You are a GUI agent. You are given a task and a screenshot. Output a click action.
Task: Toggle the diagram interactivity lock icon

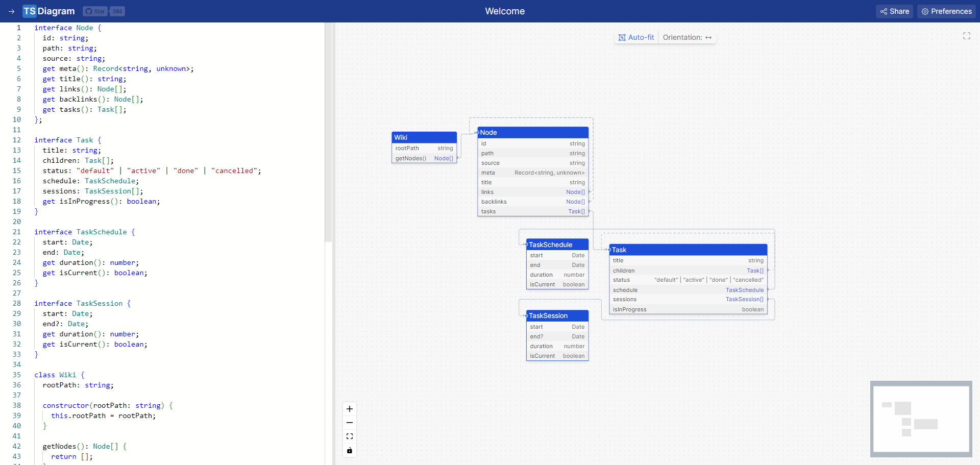tap(350, 450)
